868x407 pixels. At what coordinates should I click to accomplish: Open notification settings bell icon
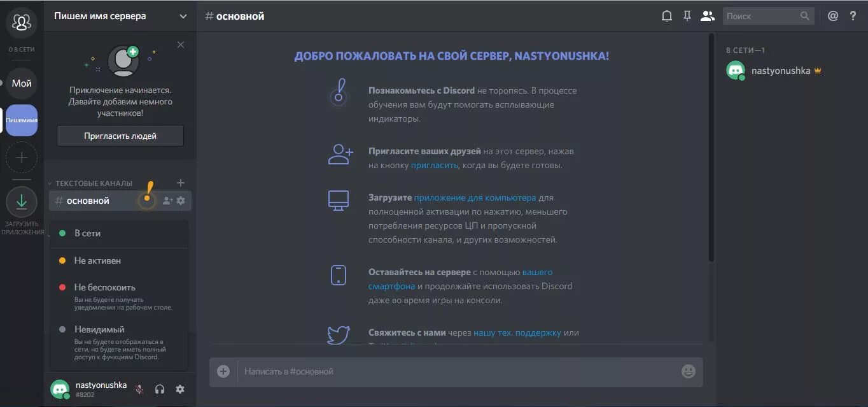point(667,16)
